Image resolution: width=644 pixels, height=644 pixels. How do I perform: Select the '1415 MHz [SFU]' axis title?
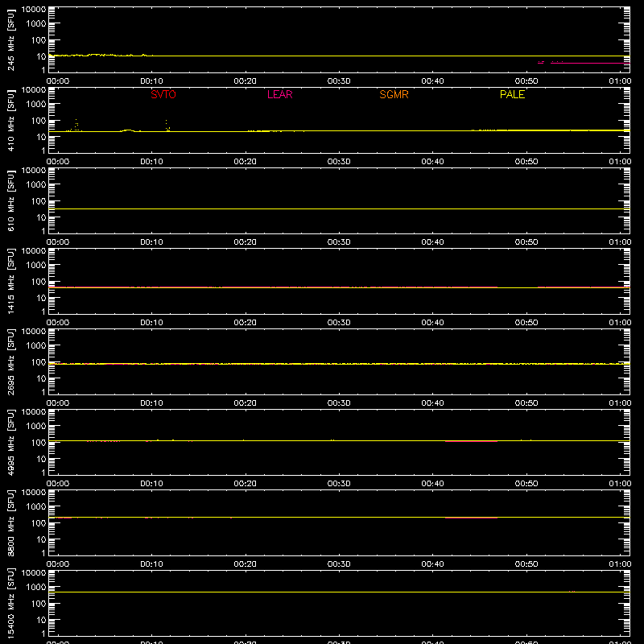point(10,281)
